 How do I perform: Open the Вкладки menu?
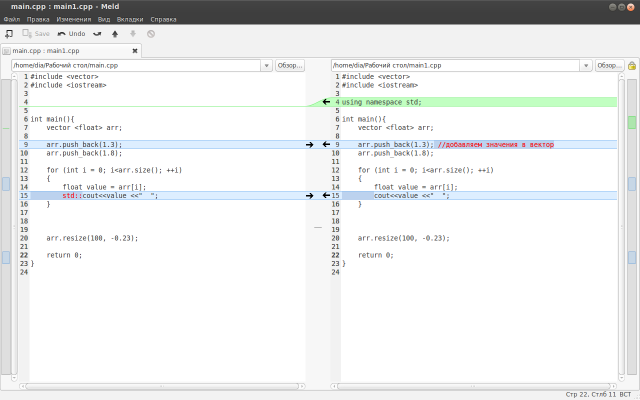coord(130,19)
